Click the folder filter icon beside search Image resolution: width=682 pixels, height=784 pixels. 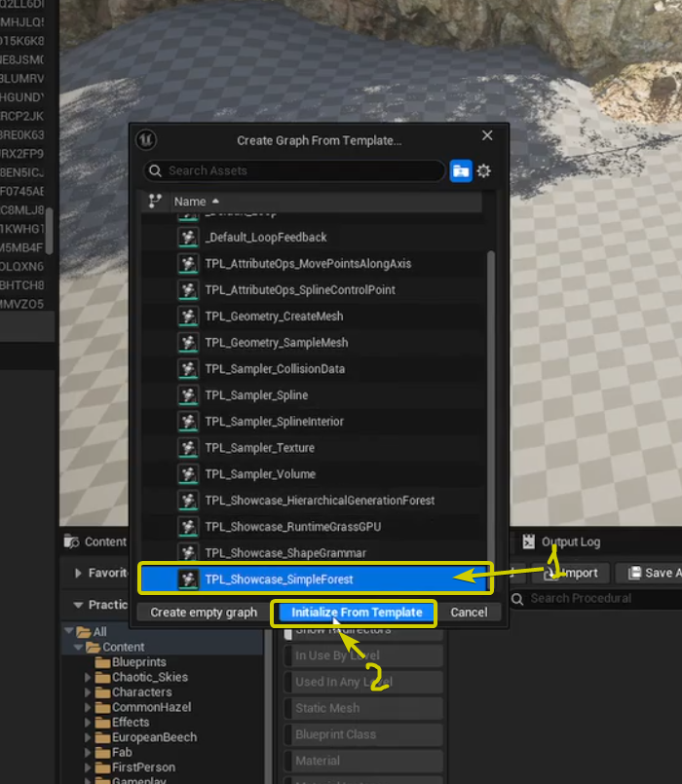click(460, 170)
